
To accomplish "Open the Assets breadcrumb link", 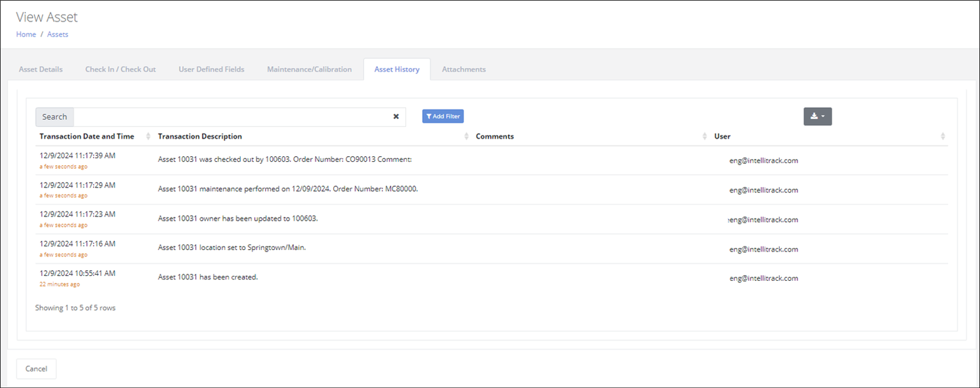I will click(57, 34).
